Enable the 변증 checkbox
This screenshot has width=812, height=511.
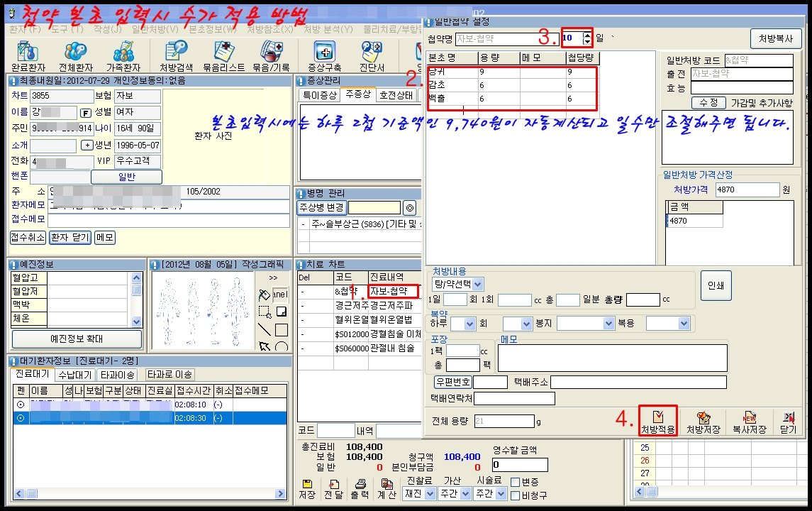pos(515,482)
